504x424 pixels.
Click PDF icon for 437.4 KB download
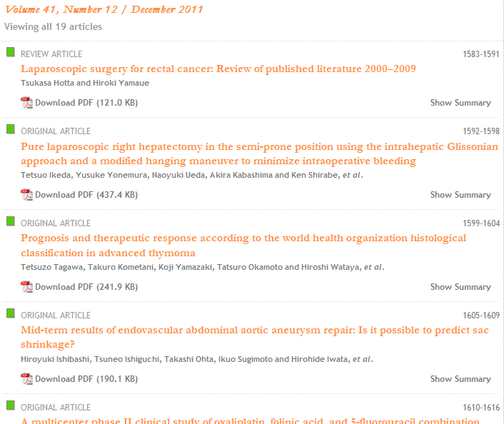(x=26, y=195)
